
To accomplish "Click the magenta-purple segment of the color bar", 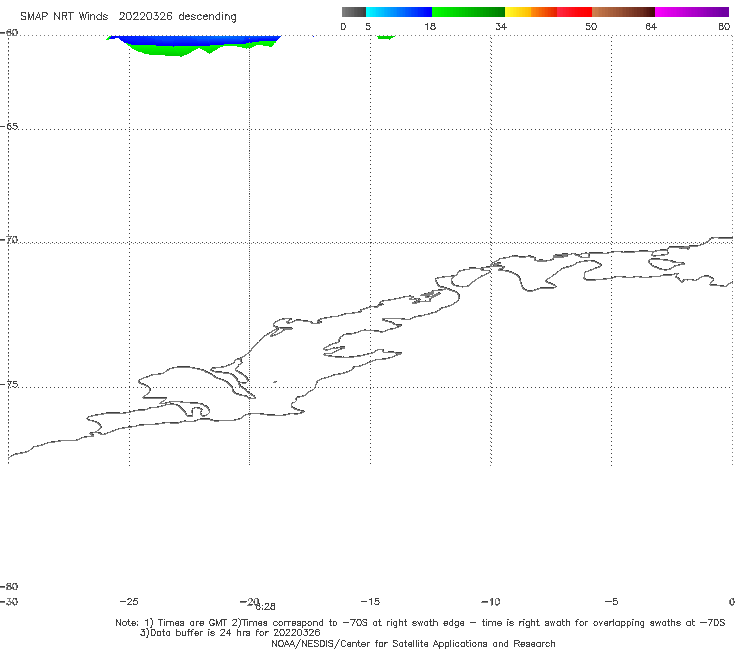I will pos(691,12).
